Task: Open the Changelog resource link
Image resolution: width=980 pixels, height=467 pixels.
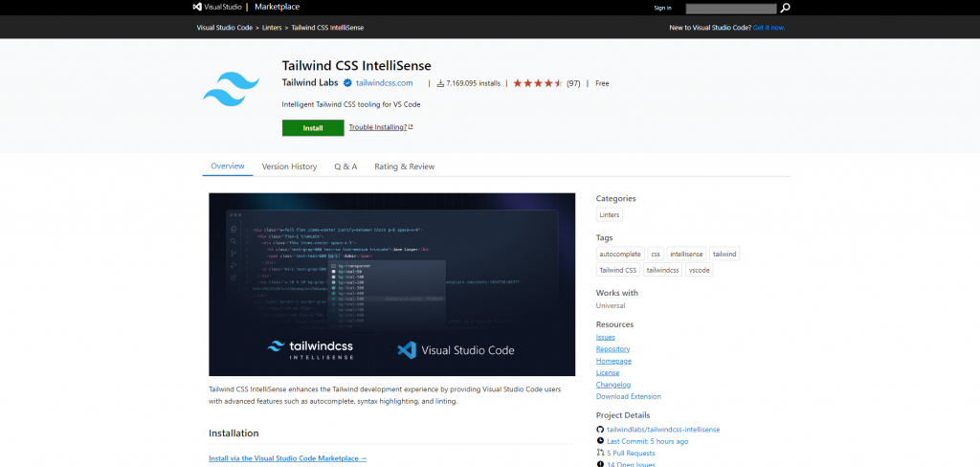Action: pos(613,385)
